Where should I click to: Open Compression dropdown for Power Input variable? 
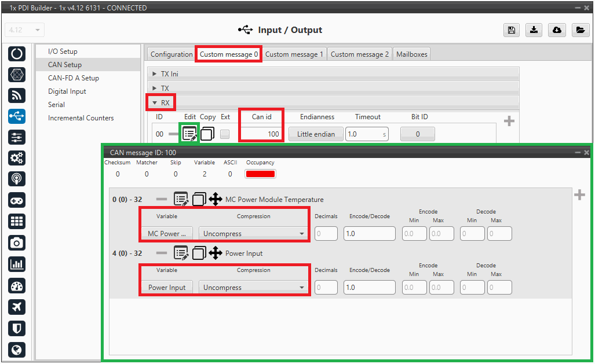(x=253, y=288)
